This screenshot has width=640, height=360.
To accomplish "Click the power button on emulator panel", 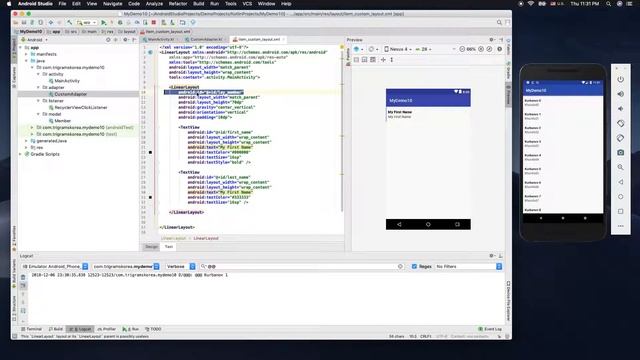I will coord(620,79).
